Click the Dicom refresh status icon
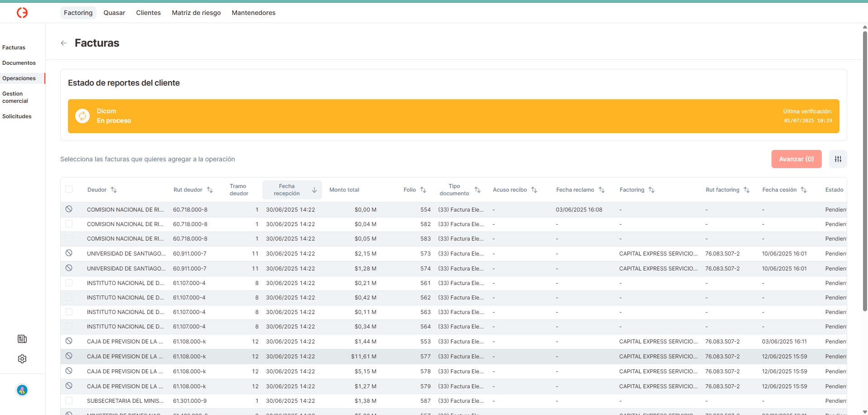 click(x=82, y=116)
